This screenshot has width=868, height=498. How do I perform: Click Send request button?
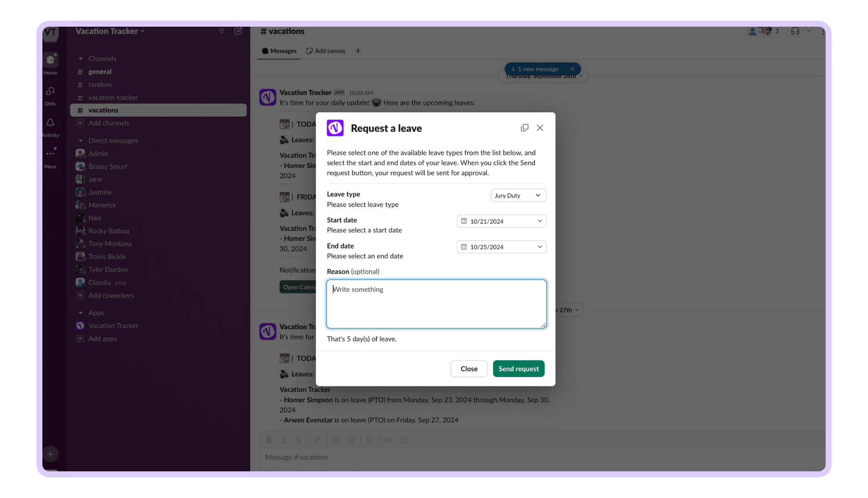pyautogui.click(x=518, y=368)
